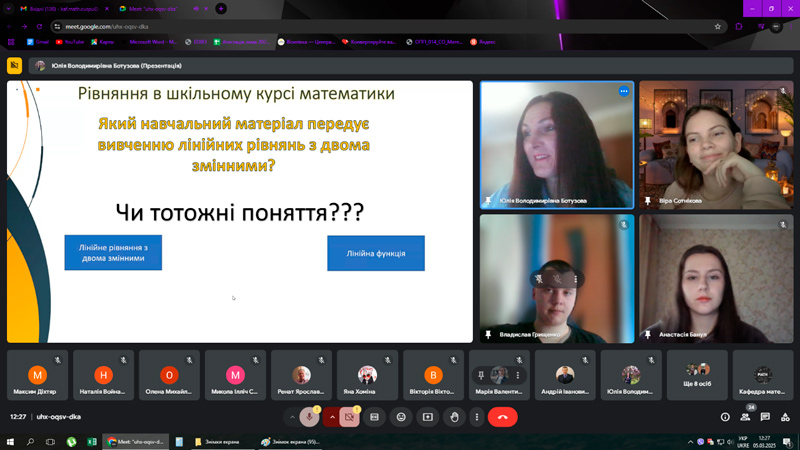The height and width of the screenshot is (450, 800).
Task: Open YouTube bookmark in bookmarks bar
Action: pos(71,42)
